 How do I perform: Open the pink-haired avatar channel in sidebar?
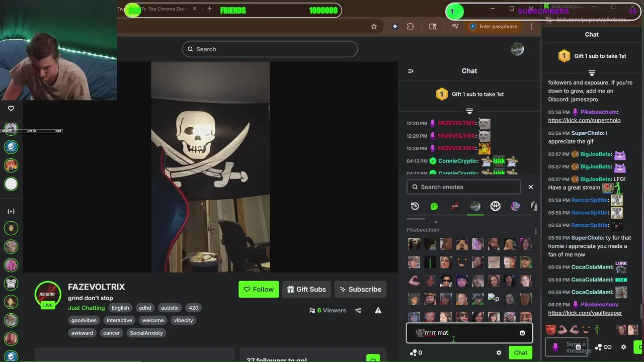(x=11, y=264)
